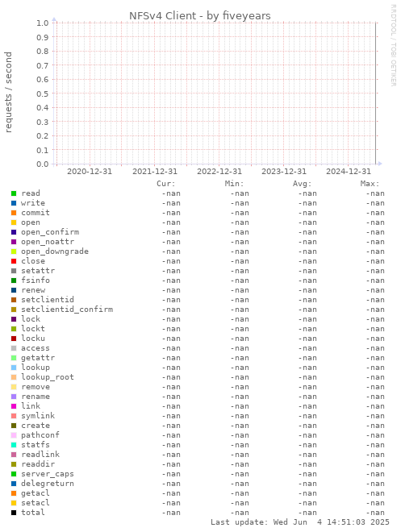Click the 'readlink' legend label
The image size is (401, 532).
[40, 455]
